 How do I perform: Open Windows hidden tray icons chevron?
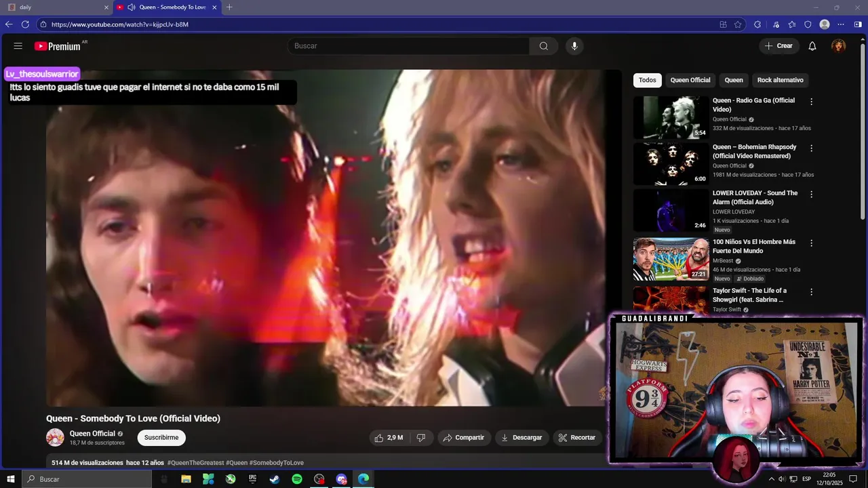[x=771, y=479]
